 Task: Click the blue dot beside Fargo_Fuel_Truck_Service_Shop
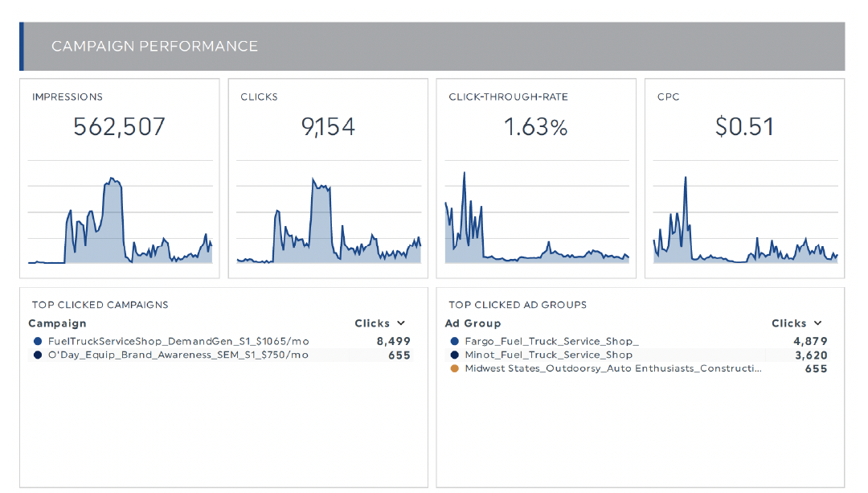[454, 341]
